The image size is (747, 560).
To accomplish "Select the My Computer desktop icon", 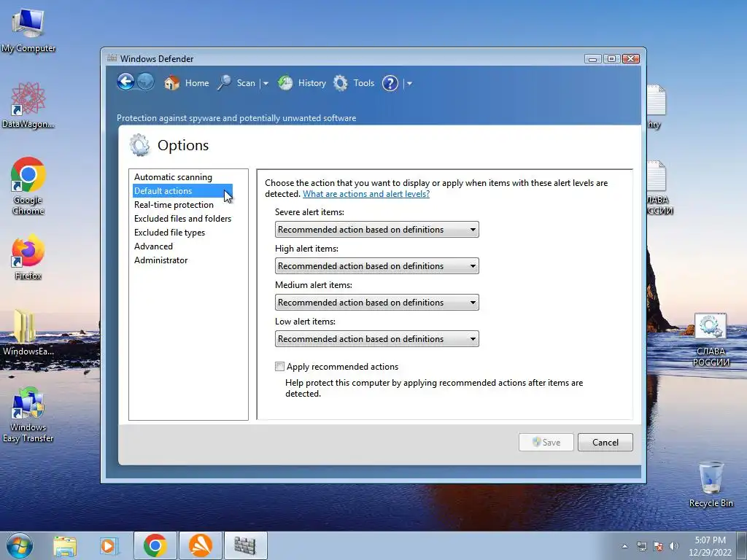I will point(28,30).
